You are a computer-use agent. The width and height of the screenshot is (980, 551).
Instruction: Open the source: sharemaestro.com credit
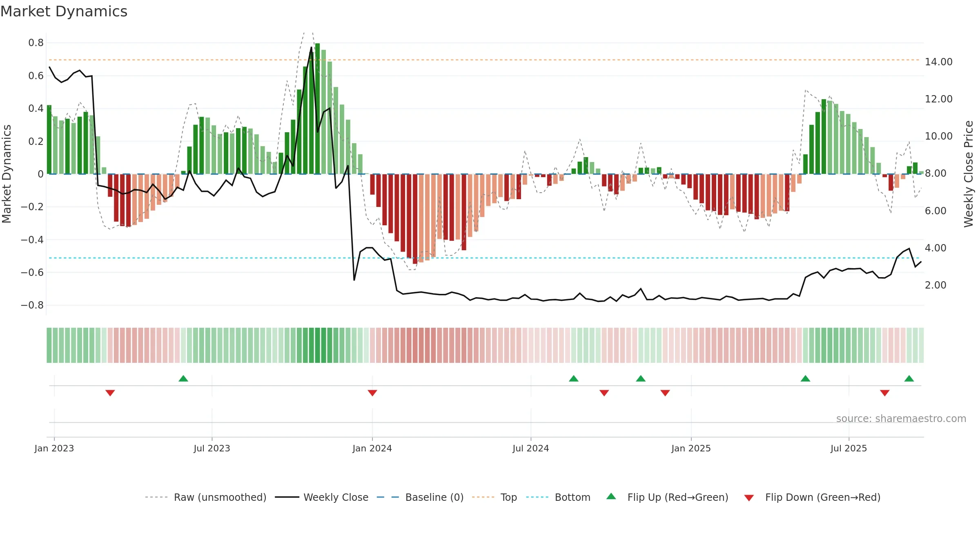click(x=901, y=418)
